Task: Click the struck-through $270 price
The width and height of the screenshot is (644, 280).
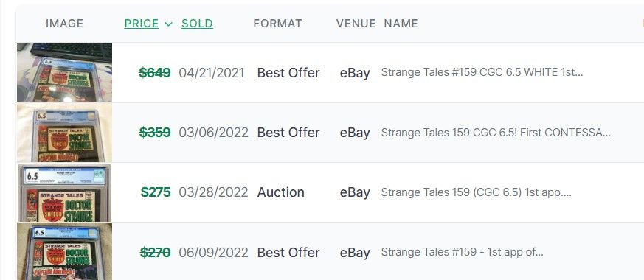Action: 155,252
